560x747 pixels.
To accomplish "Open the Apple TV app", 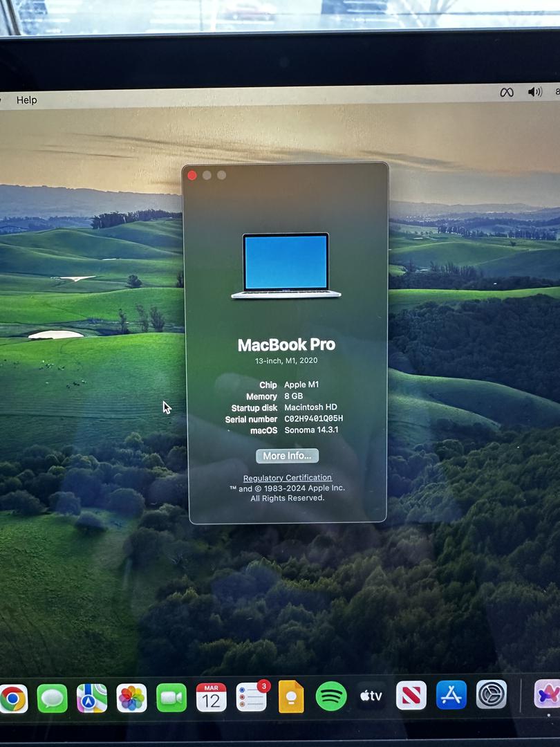I will [371, 696].
